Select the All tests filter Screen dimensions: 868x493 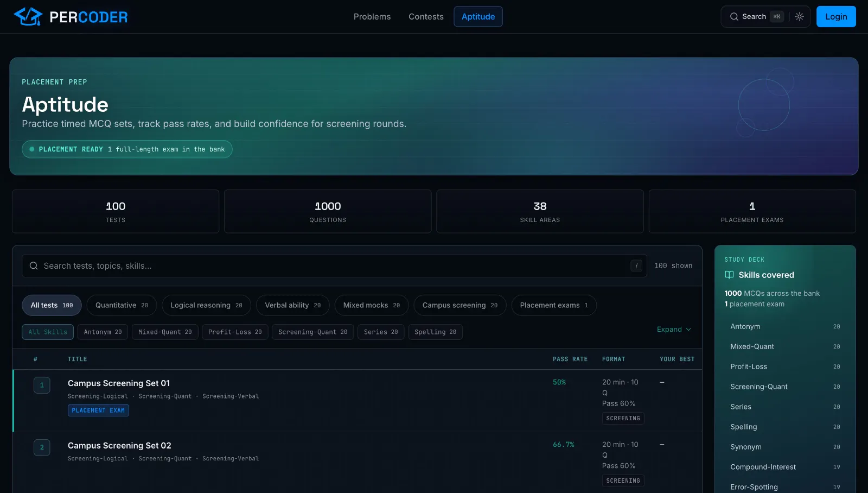[x=52, y=306]
